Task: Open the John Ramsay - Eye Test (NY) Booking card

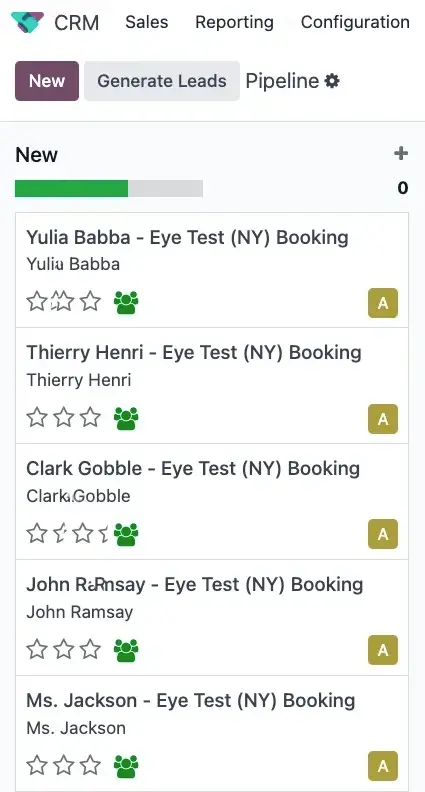Action: pos(212,617)
